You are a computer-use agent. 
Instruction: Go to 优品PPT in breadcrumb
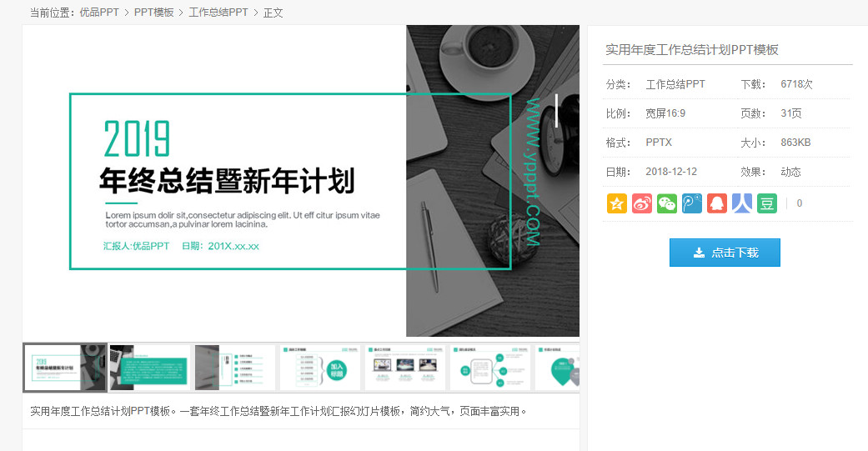pyautogui.click(x=99, y=13)
